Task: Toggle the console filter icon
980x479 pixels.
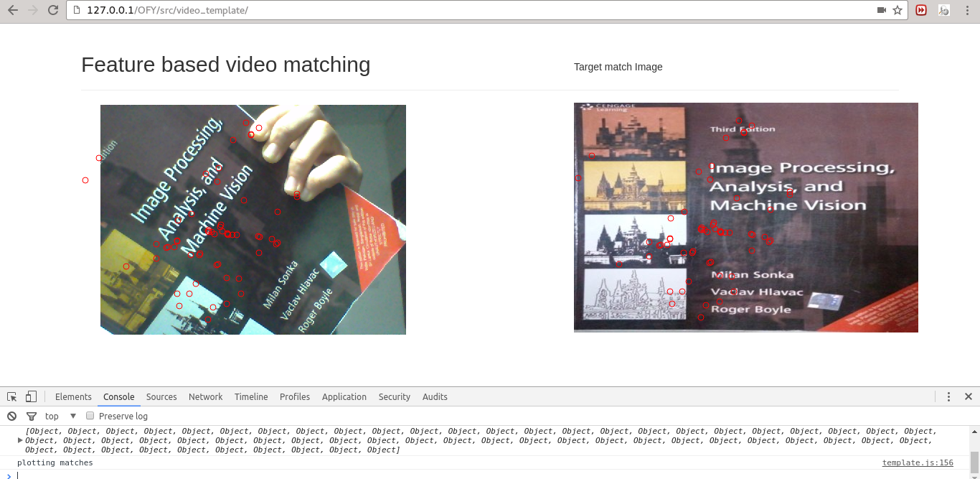Action: point(32,416)
